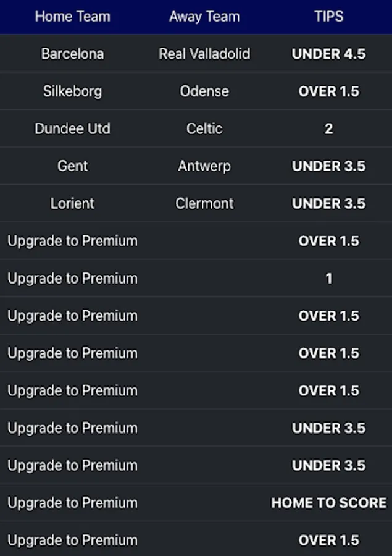Click the Away Team column header
Viewport: 392px width, 556px height.
(204, 17)
